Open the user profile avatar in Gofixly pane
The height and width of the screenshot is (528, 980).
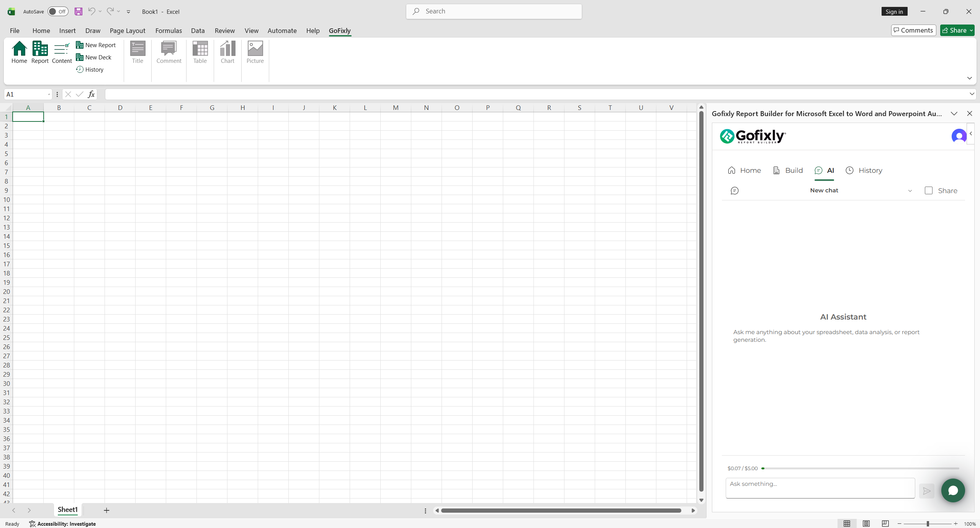coord(959,136)
